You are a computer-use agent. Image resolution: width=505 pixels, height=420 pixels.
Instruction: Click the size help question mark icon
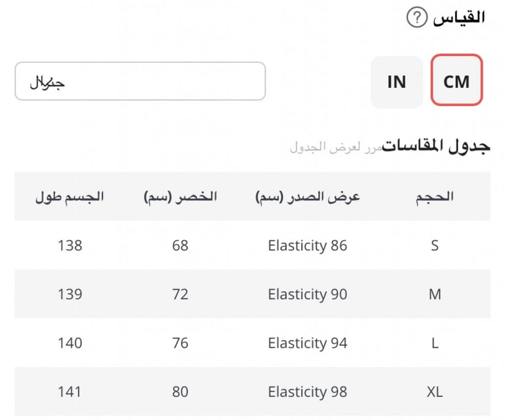[x=417, y=17]
